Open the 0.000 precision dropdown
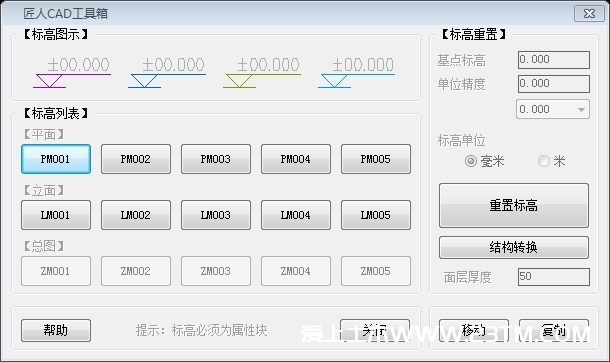Screen dimensions: 610x362 (x=553, y=109)
